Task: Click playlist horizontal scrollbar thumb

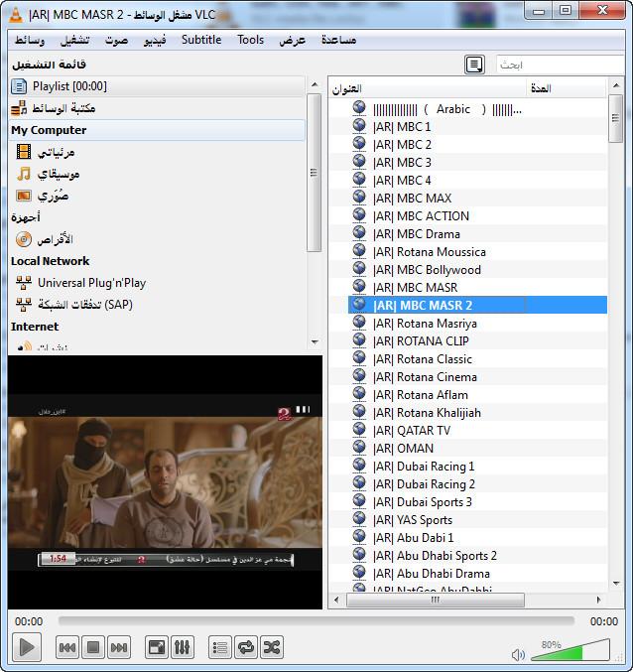Action: (436, 600)
